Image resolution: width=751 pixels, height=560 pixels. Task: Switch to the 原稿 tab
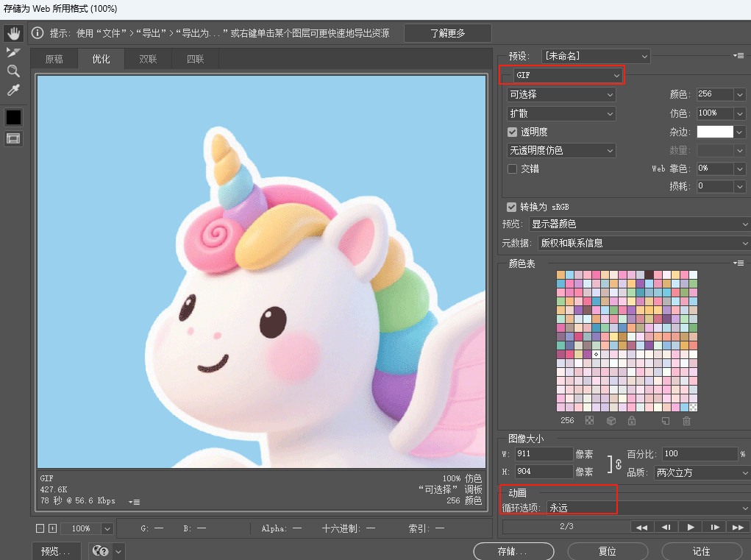[x=54, y=59]
